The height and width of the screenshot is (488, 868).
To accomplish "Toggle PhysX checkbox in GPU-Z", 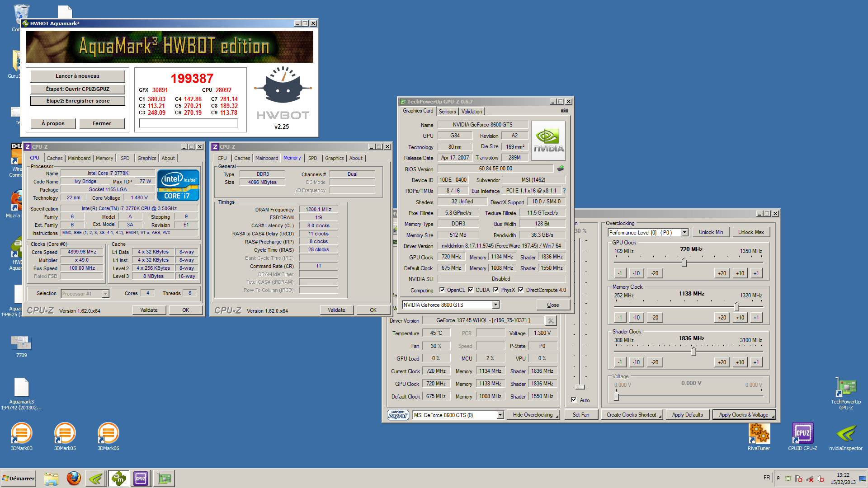I will coord(496,290).
